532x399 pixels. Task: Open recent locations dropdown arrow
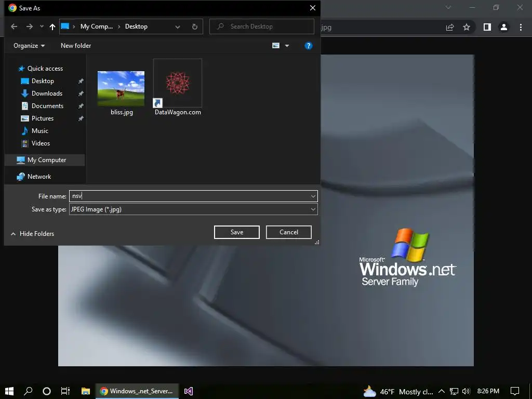[x=42, y=26]
